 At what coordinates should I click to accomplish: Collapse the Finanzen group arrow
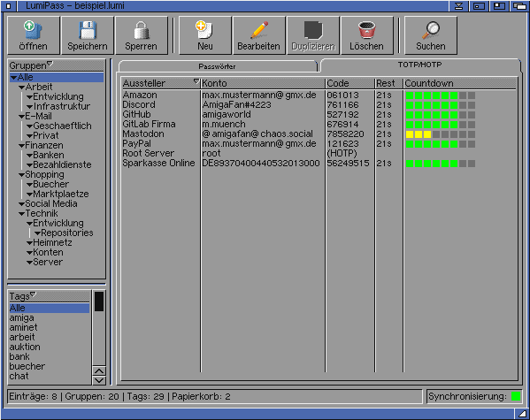(x=21, y=146)
